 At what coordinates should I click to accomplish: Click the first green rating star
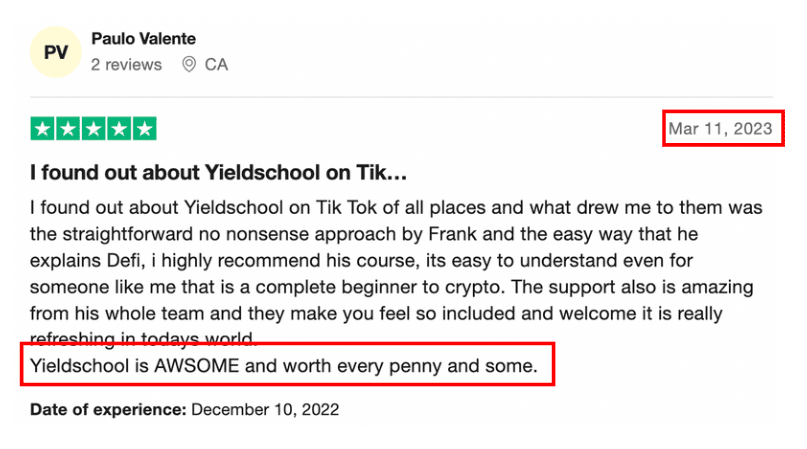pyautogui.click(x=43, y=129)
